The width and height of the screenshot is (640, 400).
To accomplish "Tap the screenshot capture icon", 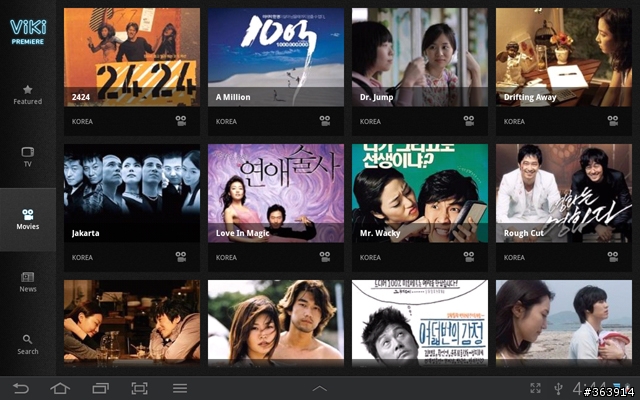I will [139, 388].
